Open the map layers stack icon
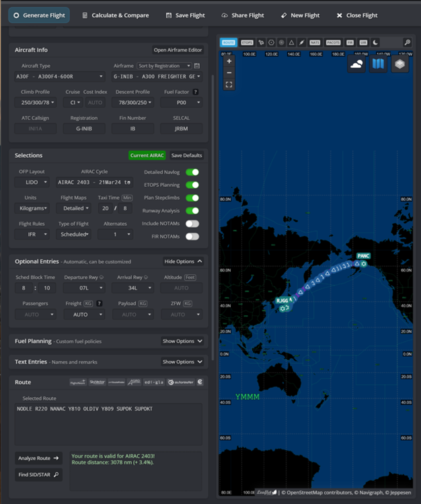 click(400, 64)
